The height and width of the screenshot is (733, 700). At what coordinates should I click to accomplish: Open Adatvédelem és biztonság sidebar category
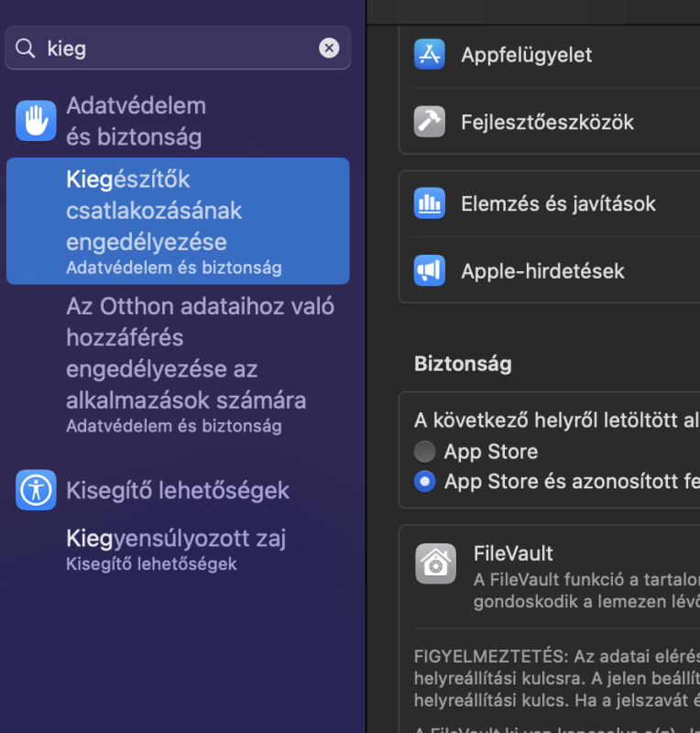click(x=136, y=121)
